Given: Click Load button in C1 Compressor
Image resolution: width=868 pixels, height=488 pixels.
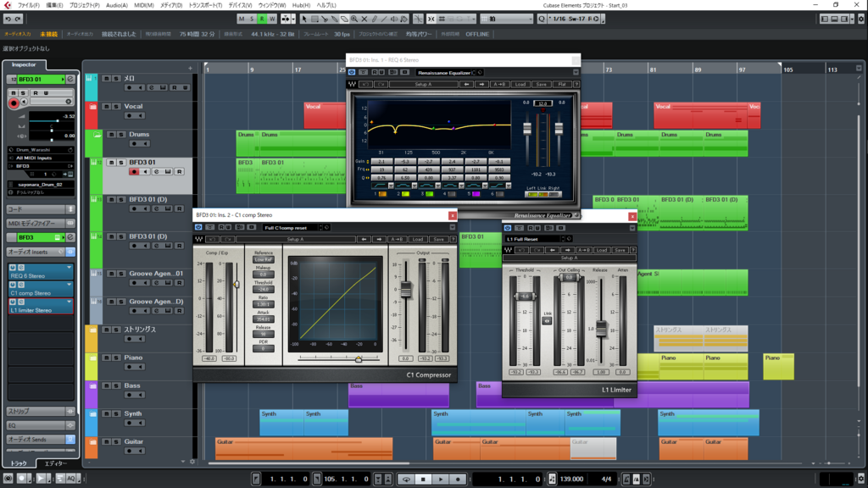Looking at the screenshot, I should [418, 239].
